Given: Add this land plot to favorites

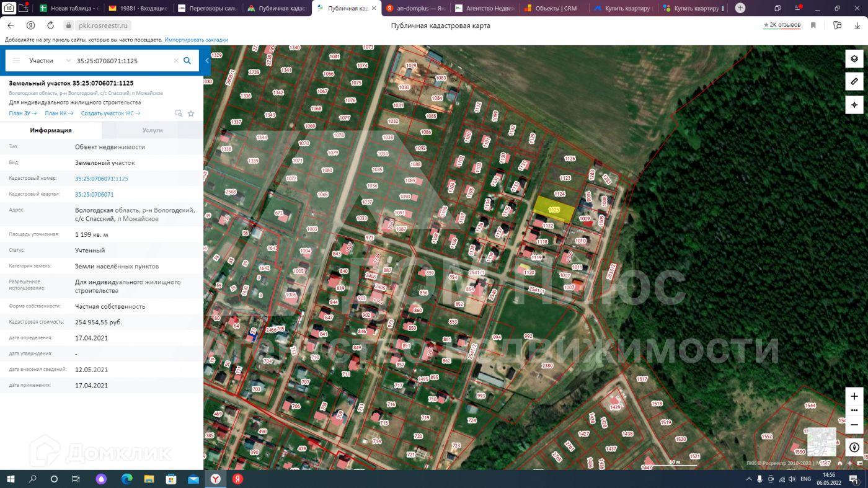Looking at the screenshot, I should (x=191, y=113).
